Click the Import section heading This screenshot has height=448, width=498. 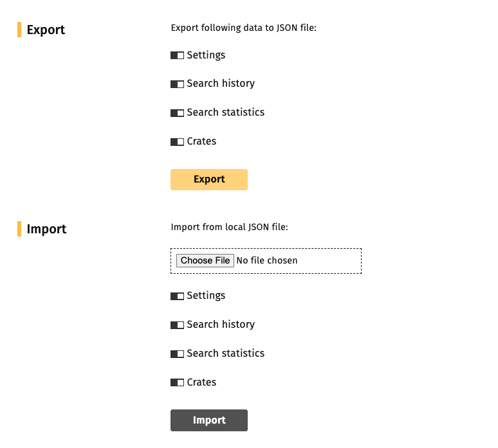click(x=46, y=229)
